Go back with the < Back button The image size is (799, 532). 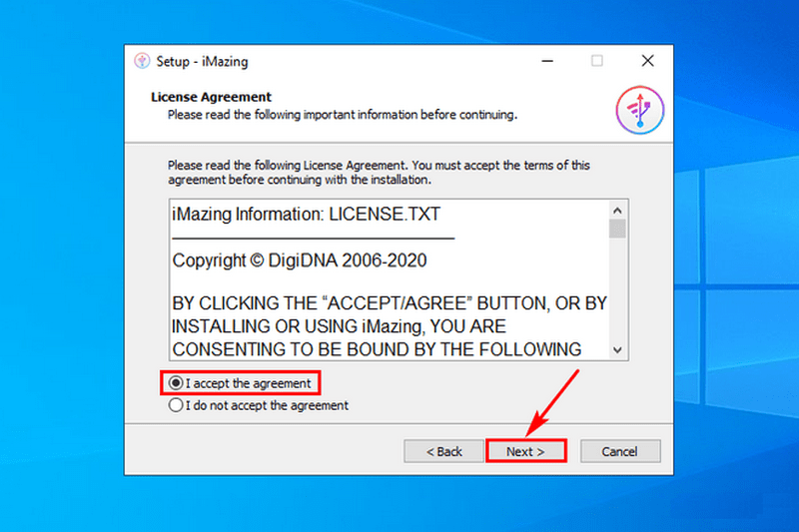tap(443, 451)
